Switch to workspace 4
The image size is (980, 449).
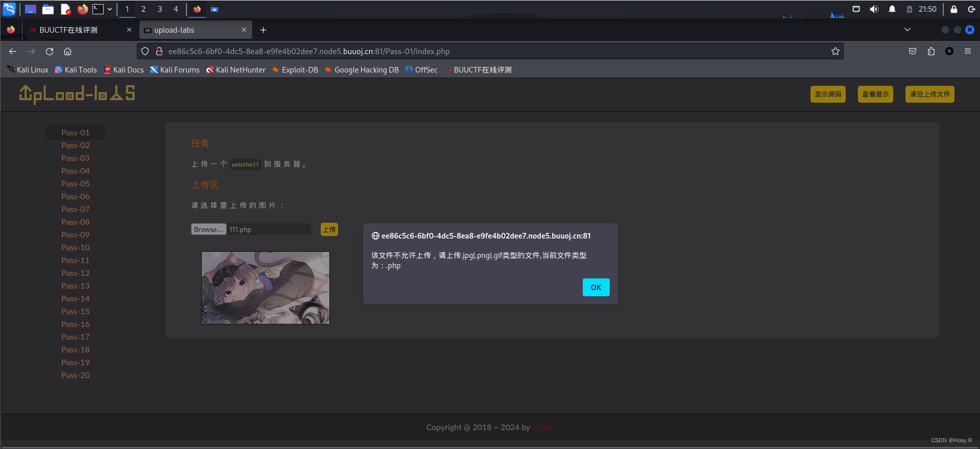click(176, 9)
